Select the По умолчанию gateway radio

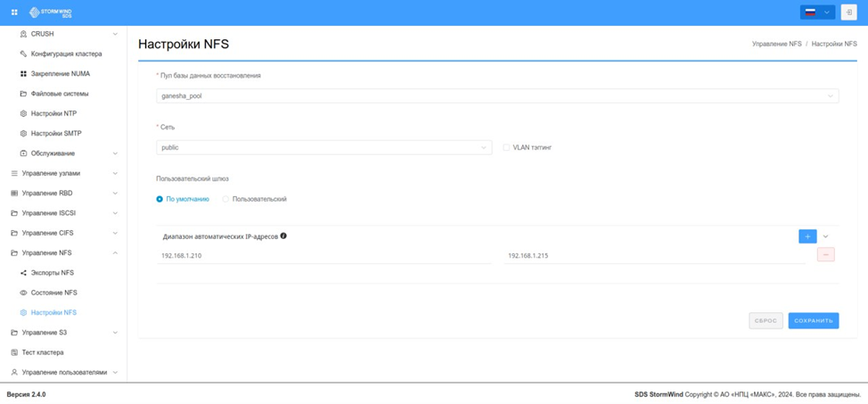coord(160,199)
